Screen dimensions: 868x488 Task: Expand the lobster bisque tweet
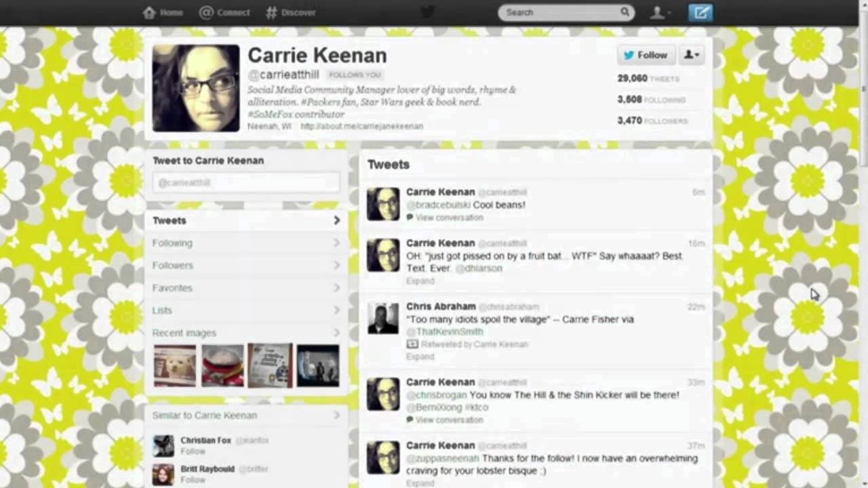(x=420, y=483)
